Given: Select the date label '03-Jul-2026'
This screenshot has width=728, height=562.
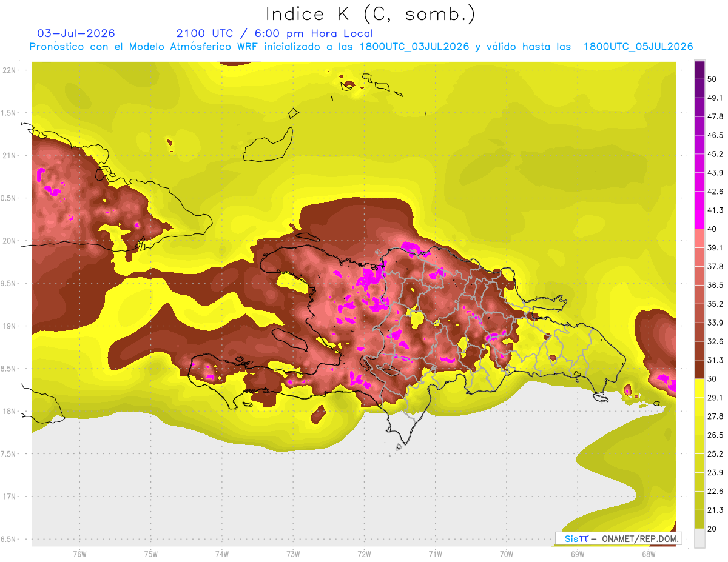Looking at the screenshot, I should pos(76,33).
